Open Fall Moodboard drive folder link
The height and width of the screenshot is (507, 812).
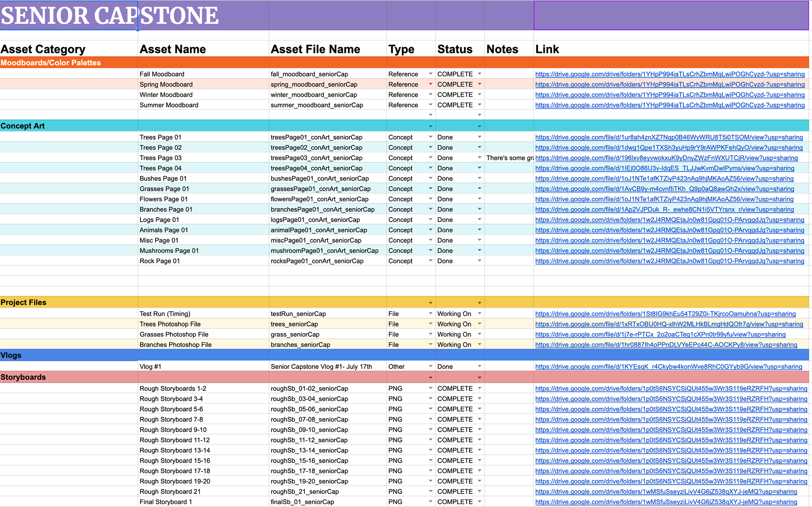670,74
